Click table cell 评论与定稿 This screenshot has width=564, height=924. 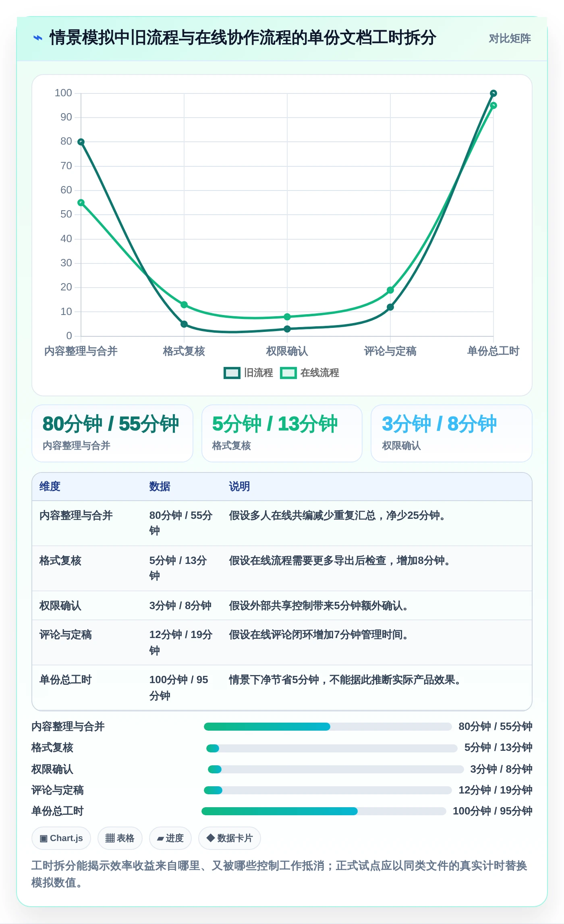tap(66, 635)
